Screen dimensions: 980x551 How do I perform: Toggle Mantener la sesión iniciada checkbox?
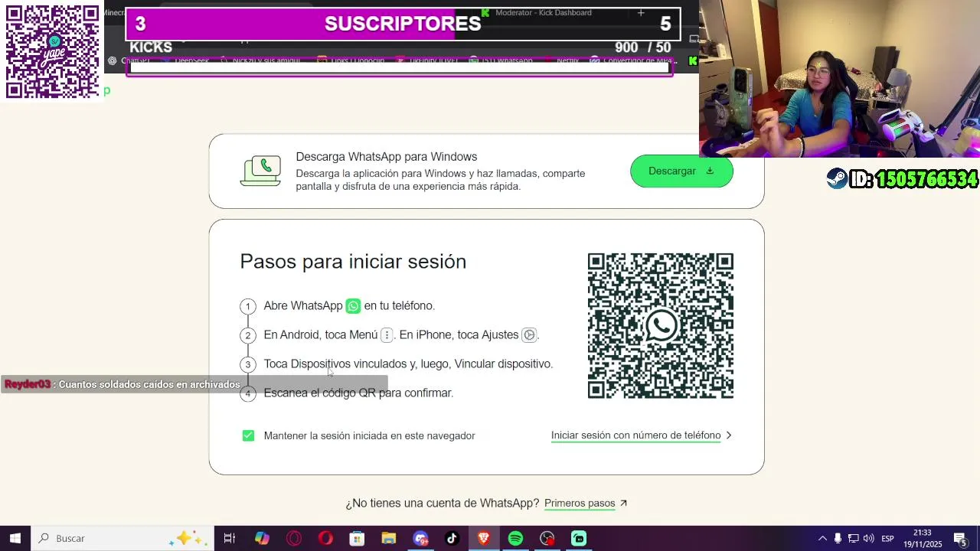point(248,435)
